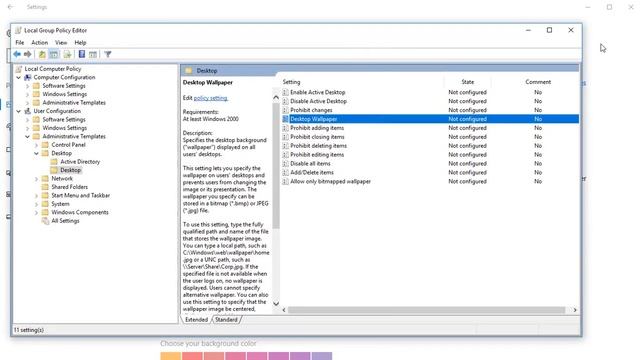Click the Back arrow toolbar icon
The height and width of the screenshot is (360, 640).
[17, 54]
